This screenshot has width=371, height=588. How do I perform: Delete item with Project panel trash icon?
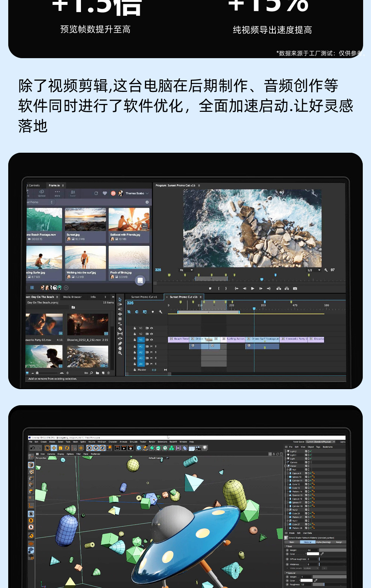(109, 373)
